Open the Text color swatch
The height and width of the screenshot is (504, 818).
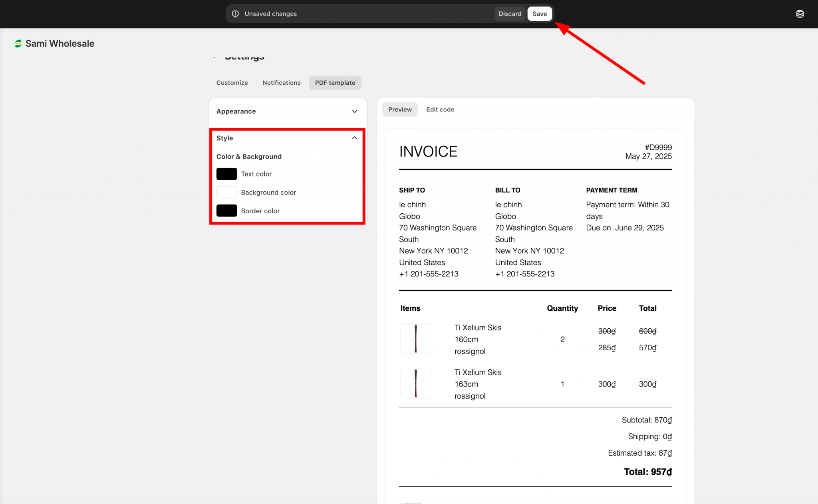(226, 174)
